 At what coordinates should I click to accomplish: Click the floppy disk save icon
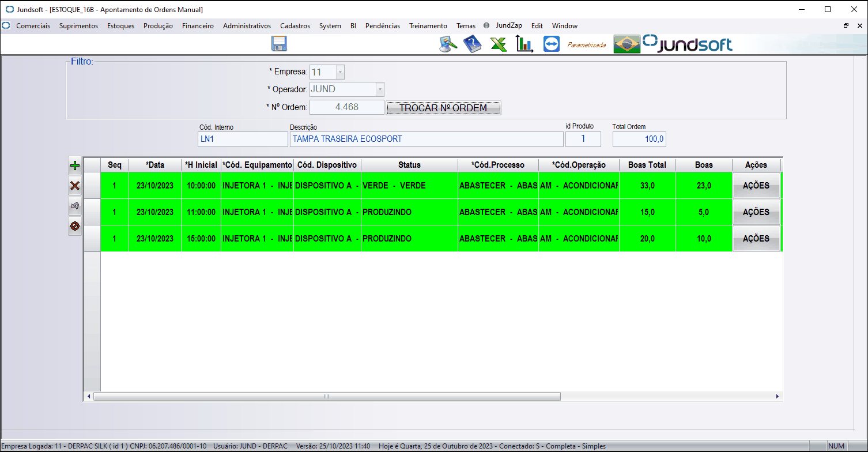point(279,44)
